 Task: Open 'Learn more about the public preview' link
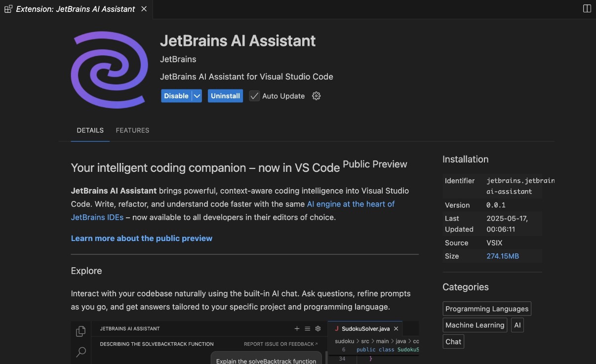click(142, 238)
